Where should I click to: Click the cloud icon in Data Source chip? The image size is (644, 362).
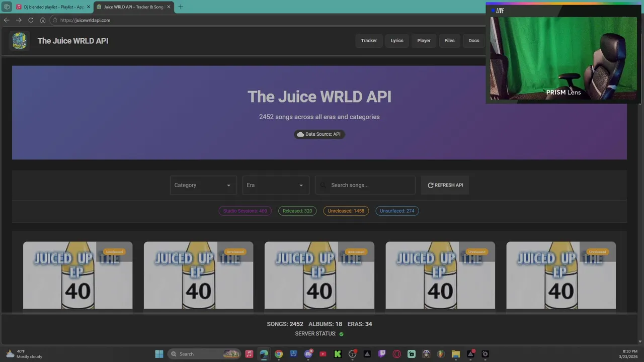[300, 134]
